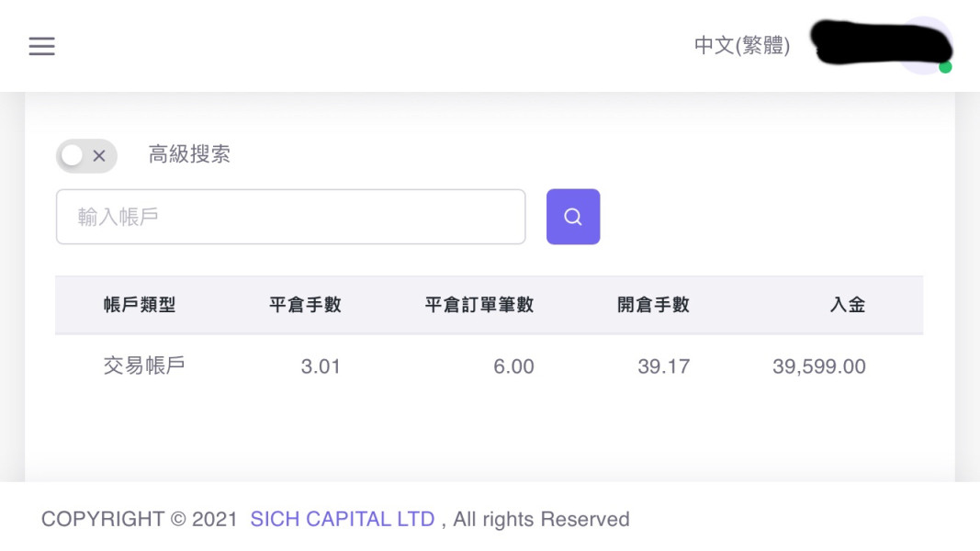The height and width of the screenshot is (551, 980).
Task: Click the 高級搜索 label
Action: (189, 154)
